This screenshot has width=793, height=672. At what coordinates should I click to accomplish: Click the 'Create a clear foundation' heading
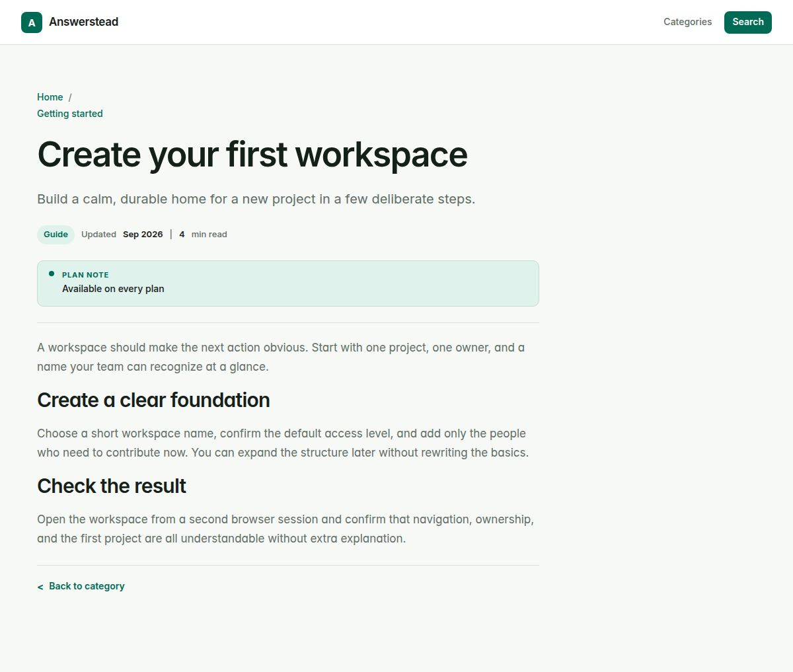click(x=153, y=400)
